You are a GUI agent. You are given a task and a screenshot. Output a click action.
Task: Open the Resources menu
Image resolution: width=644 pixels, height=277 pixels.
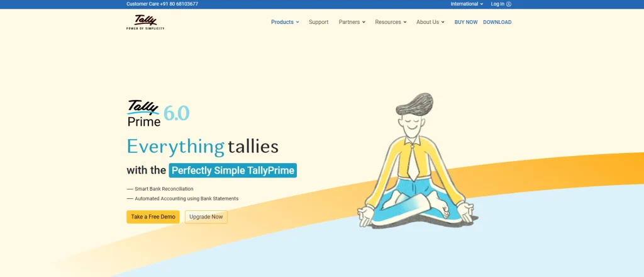click(388, 22)
